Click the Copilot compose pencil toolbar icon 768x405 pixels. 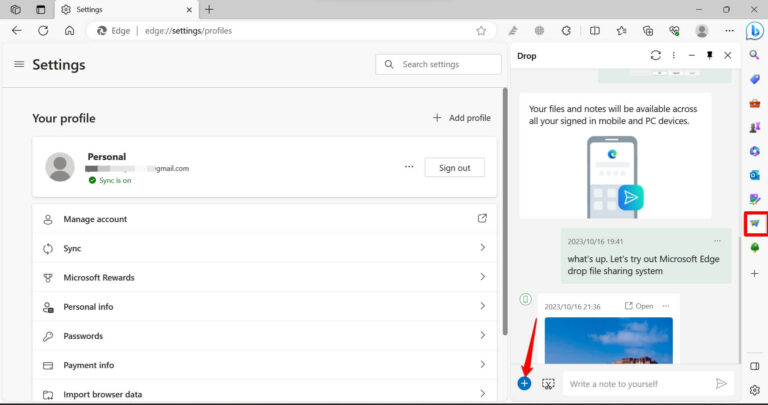[512, 31]
